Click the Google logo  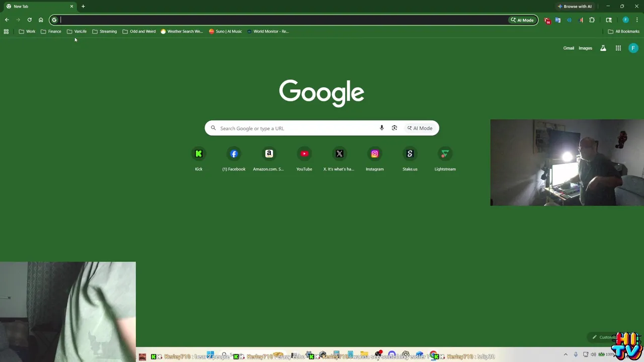[321, 93]
